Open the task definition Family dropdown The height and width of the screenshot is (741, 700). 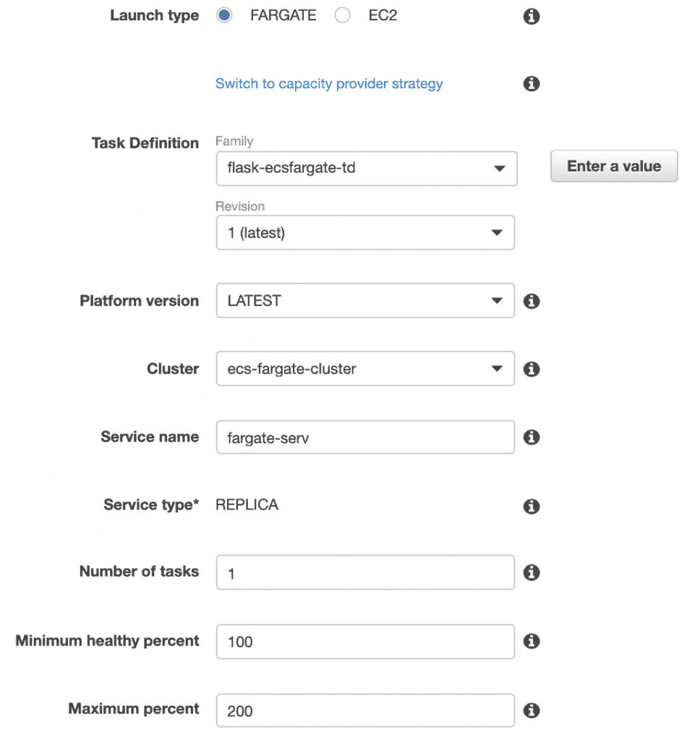366,169
